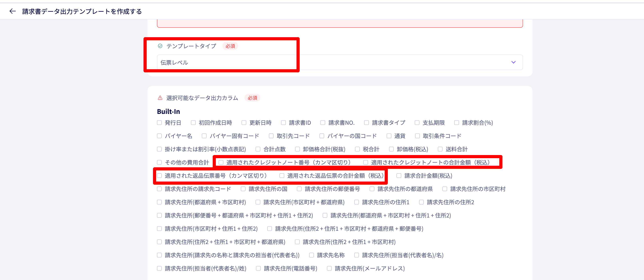
Task: Select the 請求先住所の市区町村 checkbox
Action: (445, 189)
